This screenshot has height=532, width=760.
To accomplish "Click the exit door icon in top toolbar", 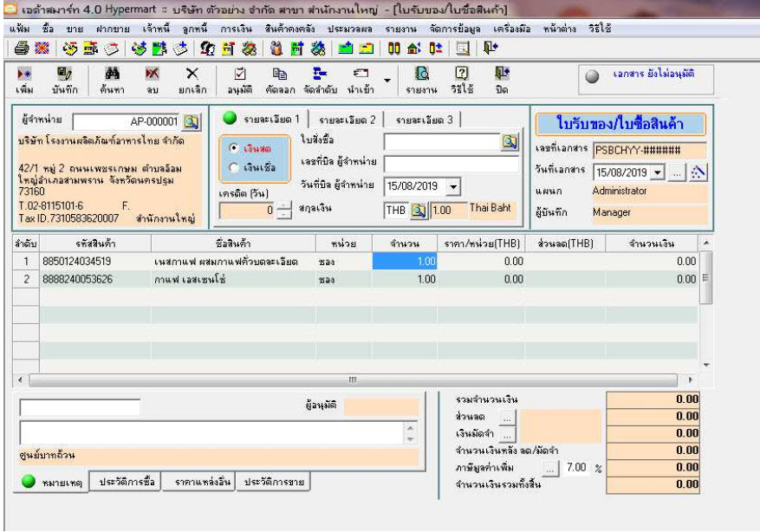I will coord(490,49).
